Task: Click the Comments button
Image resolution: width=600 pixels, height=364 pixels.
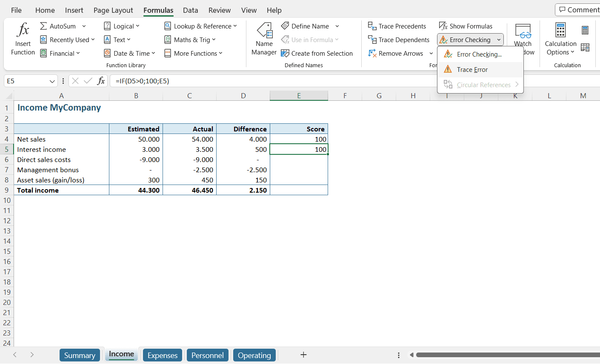Action: 579,10
